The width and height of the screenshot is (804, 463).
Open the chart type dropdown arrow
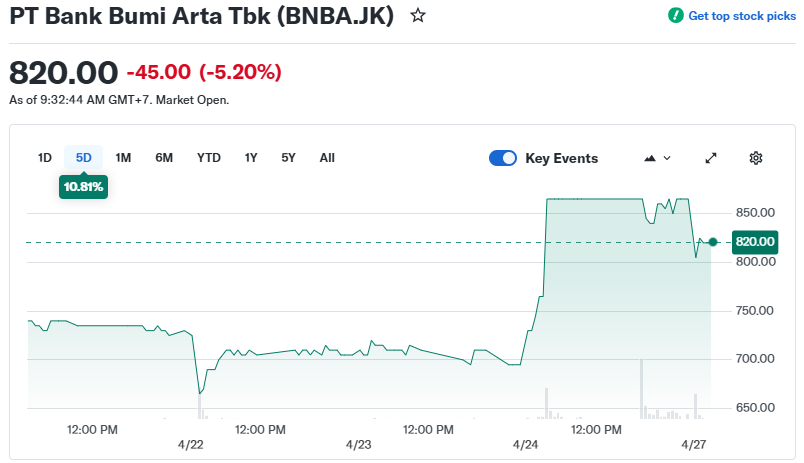(667, 158)
